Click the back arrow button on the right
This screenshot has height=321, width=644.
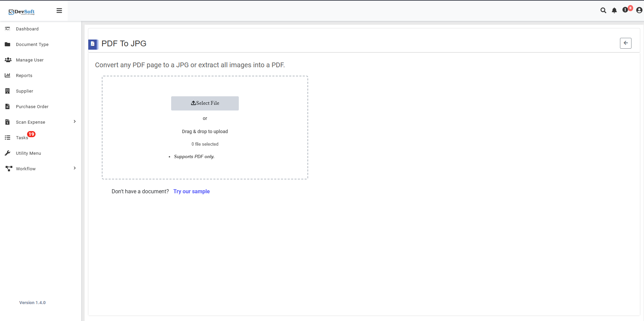pos(625,43)
